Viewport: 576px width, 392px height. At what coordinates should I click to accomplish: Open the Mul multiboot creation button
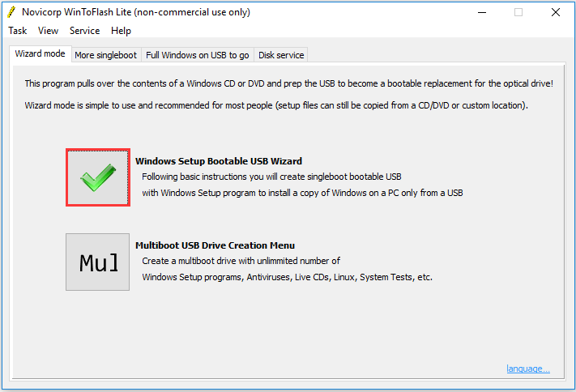(98, 262)
